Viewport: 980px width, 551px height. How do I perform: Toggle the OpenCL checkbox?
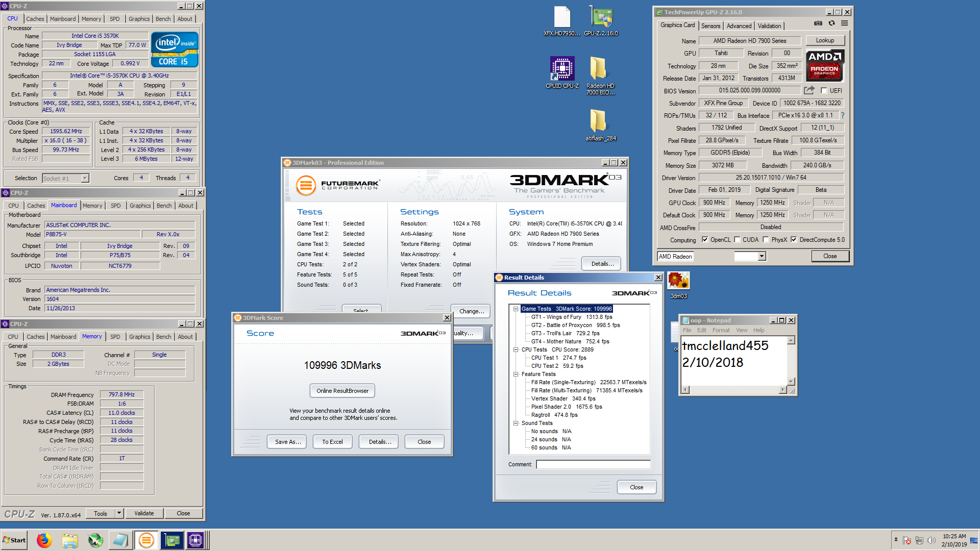(705, 240)
